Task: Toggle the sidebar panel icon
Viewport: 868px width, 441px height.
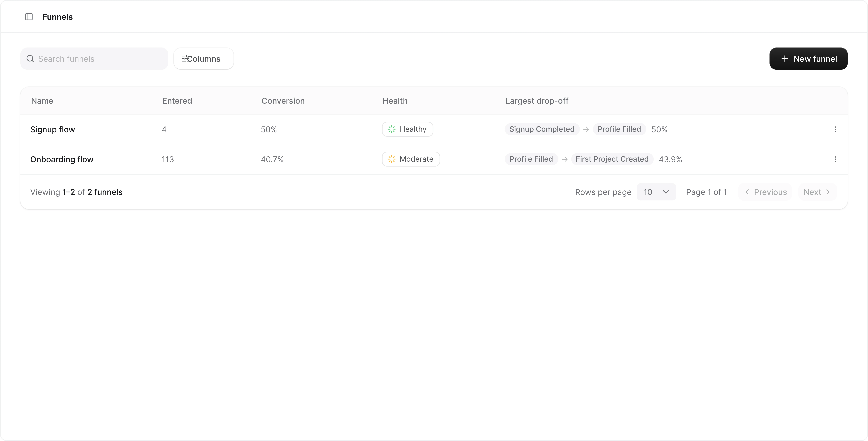Action: (29, 16)
